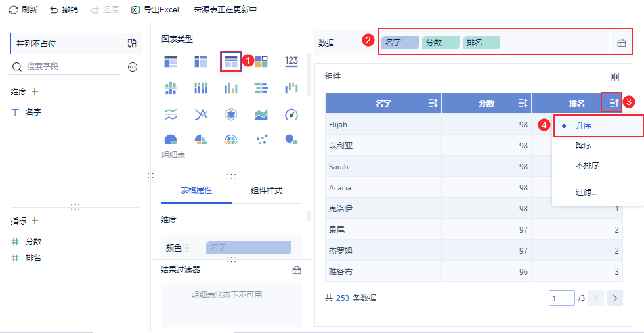The width and height of the screenshot is (644, 333).
Task: Click the page number input box
Action: (x=561, y=298)
